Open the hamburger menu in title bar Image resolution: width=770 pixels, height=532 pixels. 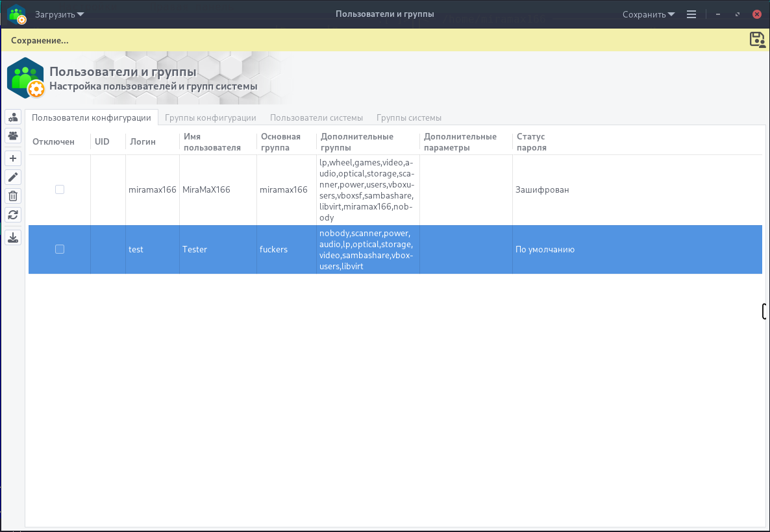691,14
